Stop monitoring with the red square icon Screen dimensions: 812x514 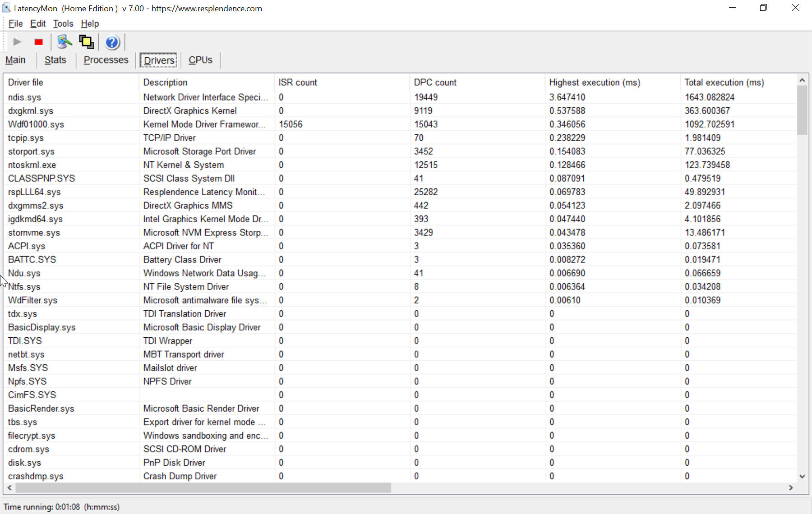pyautogui.click(x=39, y=42)
